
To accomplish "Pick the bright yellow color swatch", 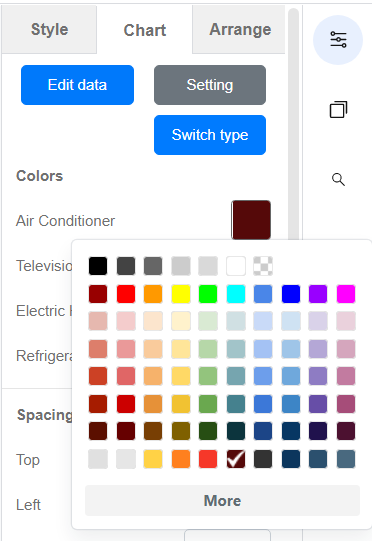I will click(x=181, y=294).
